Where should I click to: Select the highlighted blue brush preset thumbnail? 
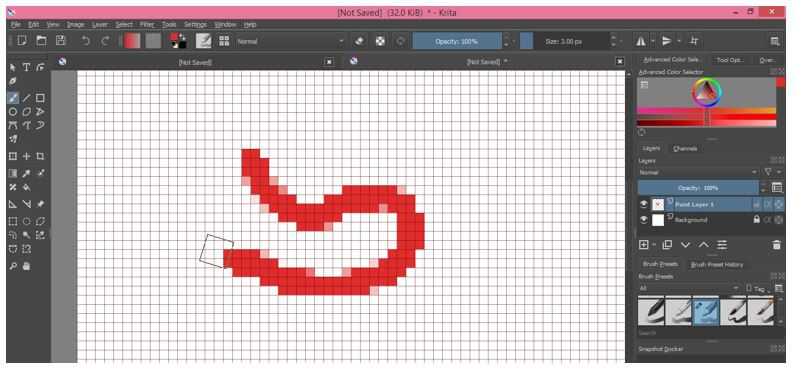706,311
